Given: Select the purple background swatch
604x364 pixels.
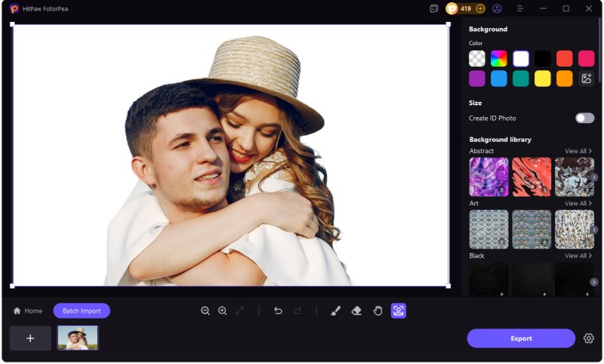Looking at the screenshot, I should tap(477, 79).
